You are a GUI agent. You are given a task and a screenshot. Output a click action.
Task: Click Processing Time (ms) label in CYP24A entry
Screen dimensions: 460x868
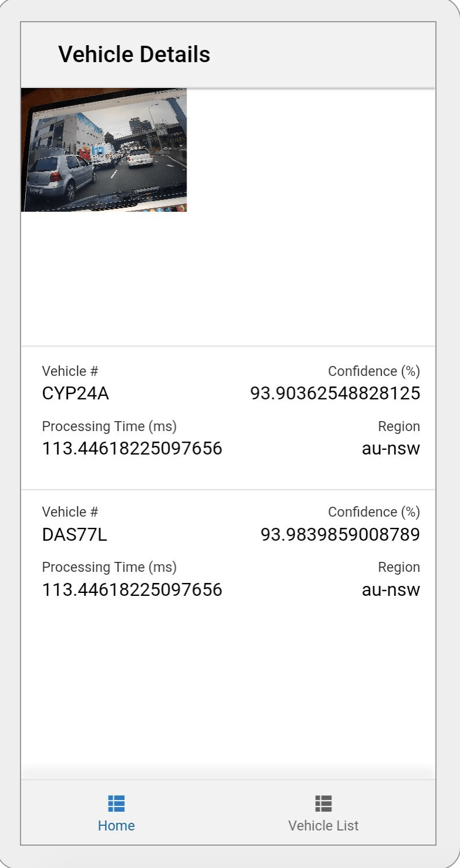[x=109, y=426]
